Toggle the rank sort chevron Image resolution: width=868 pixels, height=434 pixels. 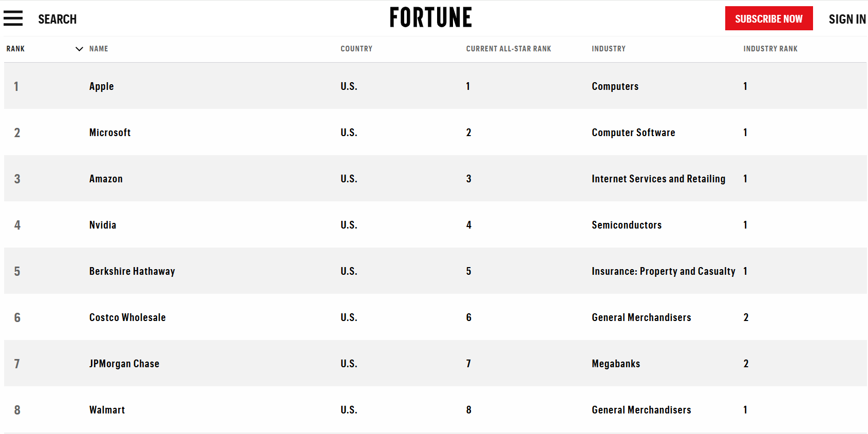click(79, 49)
